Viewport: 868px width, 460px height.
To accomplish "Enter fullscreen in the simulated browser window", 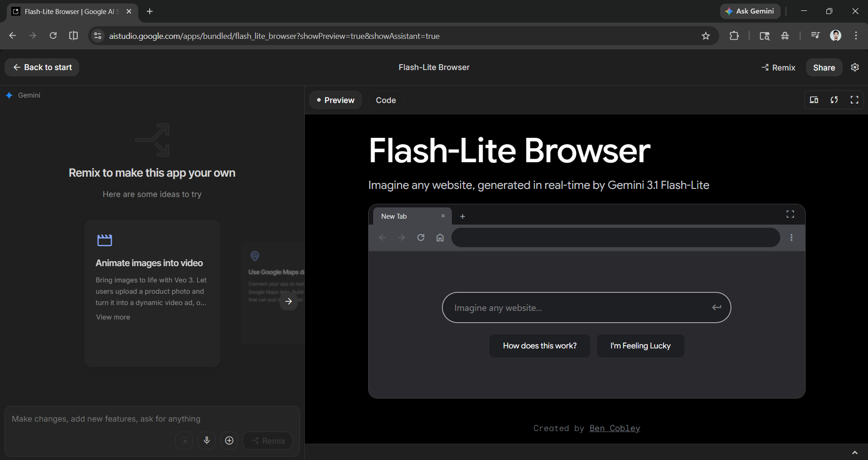I will 790,214.
